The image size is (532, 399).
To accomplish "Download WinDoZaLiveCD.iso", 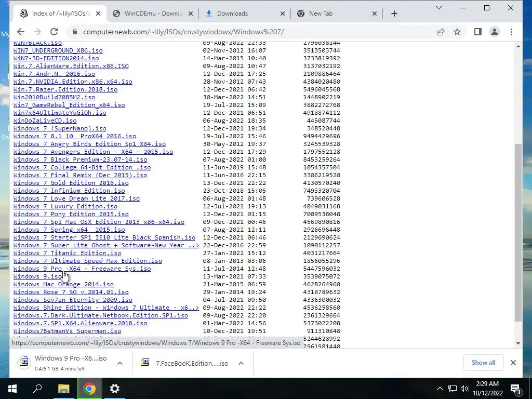I will pos(45,121).
